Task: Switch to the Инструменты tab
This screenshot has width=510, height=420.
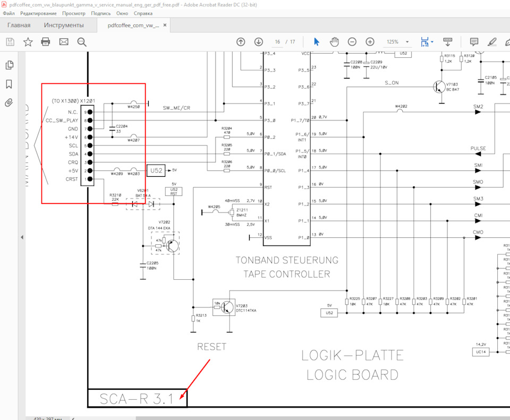Action: point(64,25)
